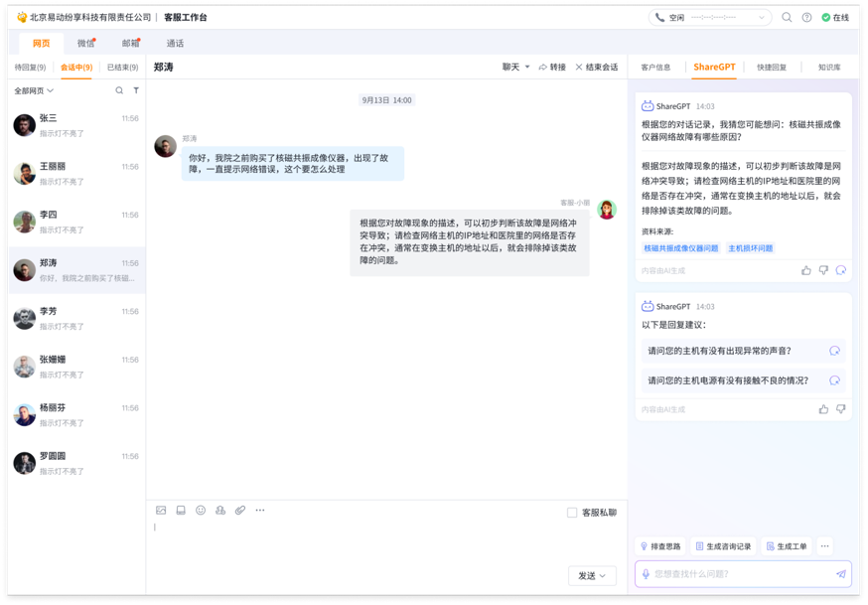Open more ShareGPT actions ellipsis

[825, 546]
